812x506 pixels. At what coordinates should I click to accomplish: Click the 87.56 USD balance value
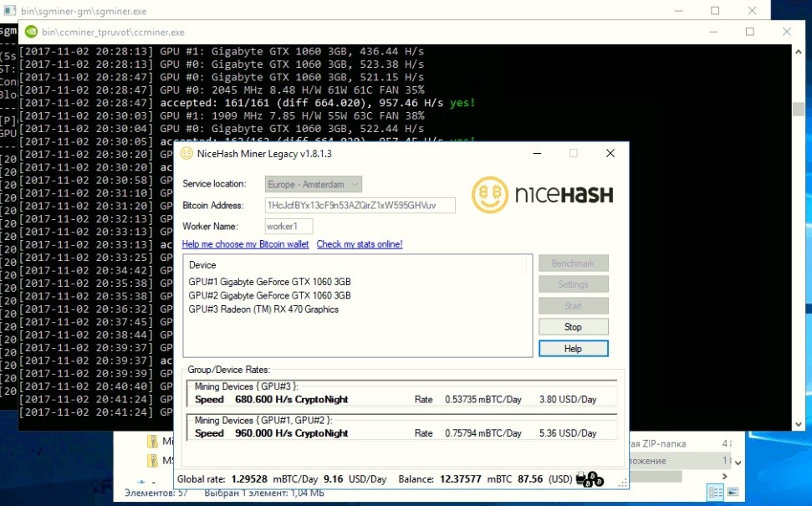[x=531, y=479]
